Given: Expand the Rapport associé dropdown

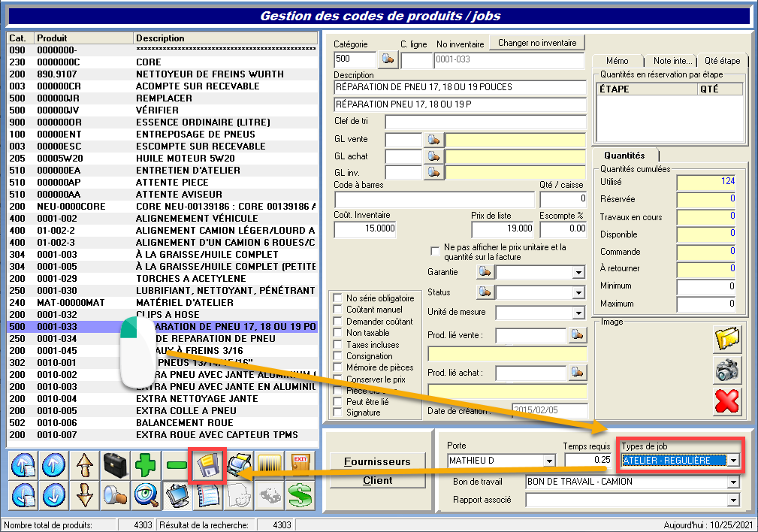Looking at the screenshot, I should pos(734,500).
